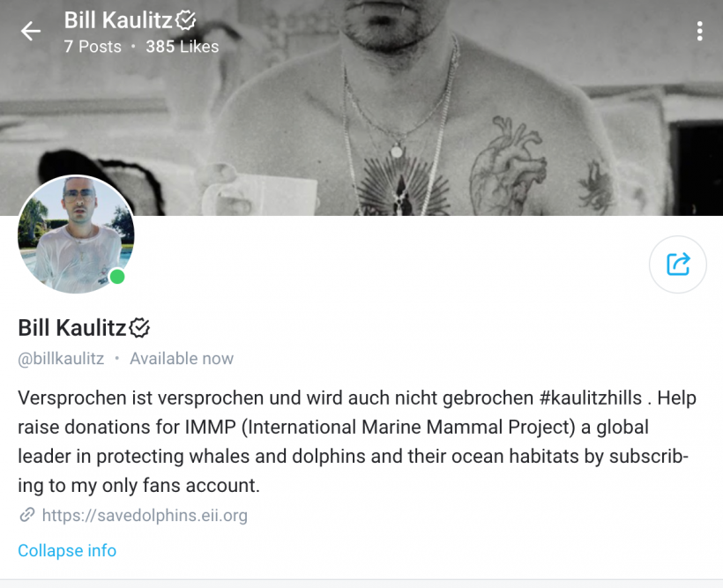Open the three-dot more options menu
The width and height of the screenshot is (723, 588).
coord(699,31)
